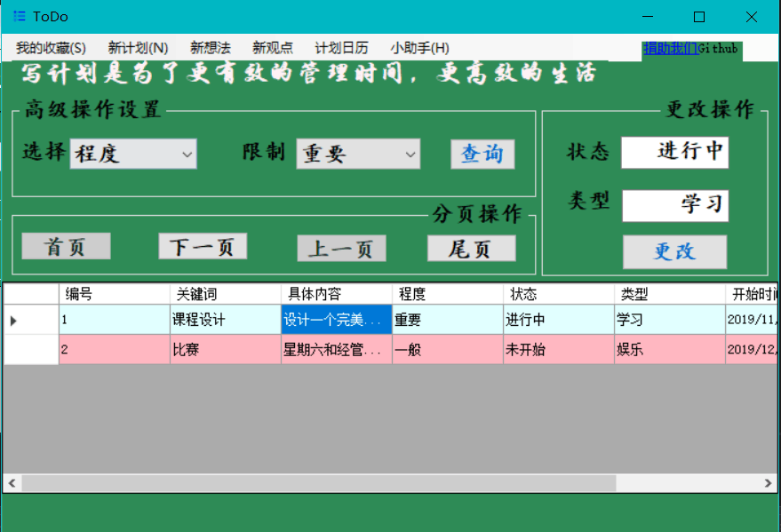Open the 新想法 menu
Screen dimensions: 781x532
coord(211,48)
